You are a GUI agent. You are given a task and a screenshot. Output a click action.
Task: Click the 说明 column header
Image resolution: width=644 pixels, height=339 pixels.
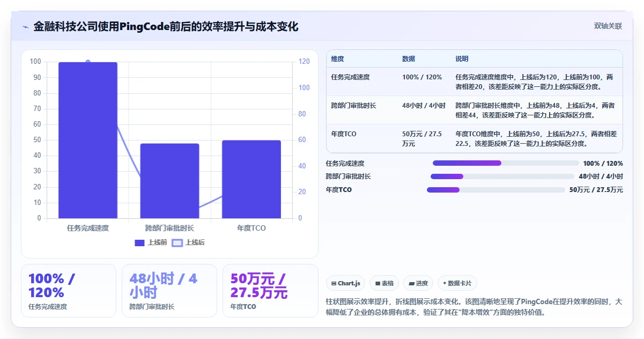point(462,59)
